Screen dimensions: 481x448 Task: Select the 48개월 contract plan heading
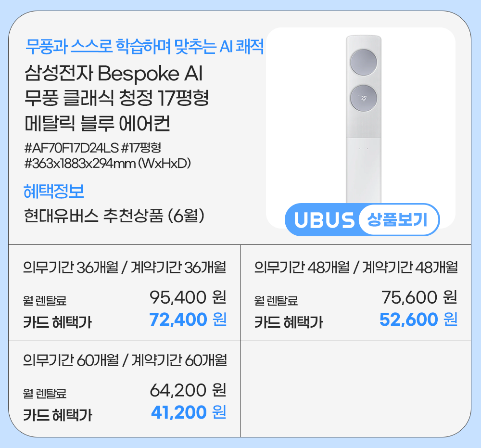[x=355, y=268]
